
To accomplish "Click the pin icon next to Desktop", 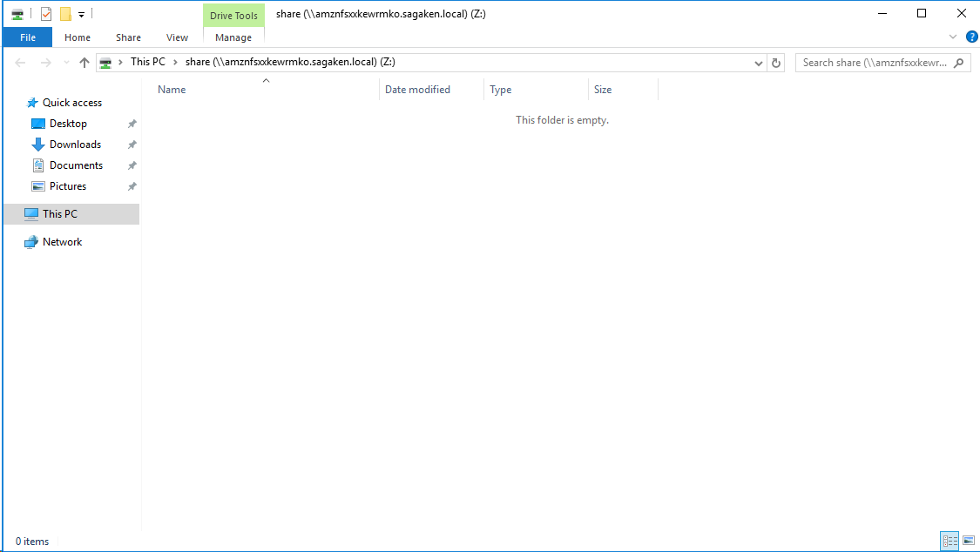I will (132, 124).
